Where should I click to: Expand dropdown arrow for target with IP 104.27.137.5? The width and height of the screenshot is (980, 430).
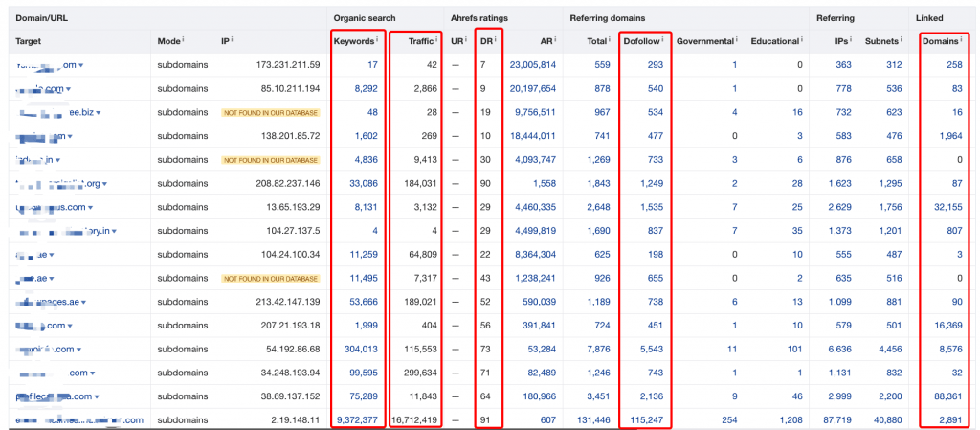[115, 231]
